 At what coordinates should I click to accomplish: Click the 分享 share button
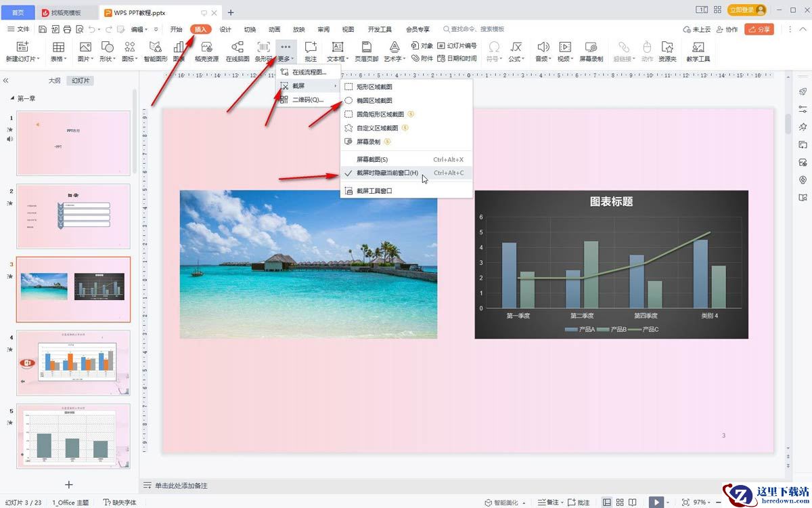coord(759,29)
